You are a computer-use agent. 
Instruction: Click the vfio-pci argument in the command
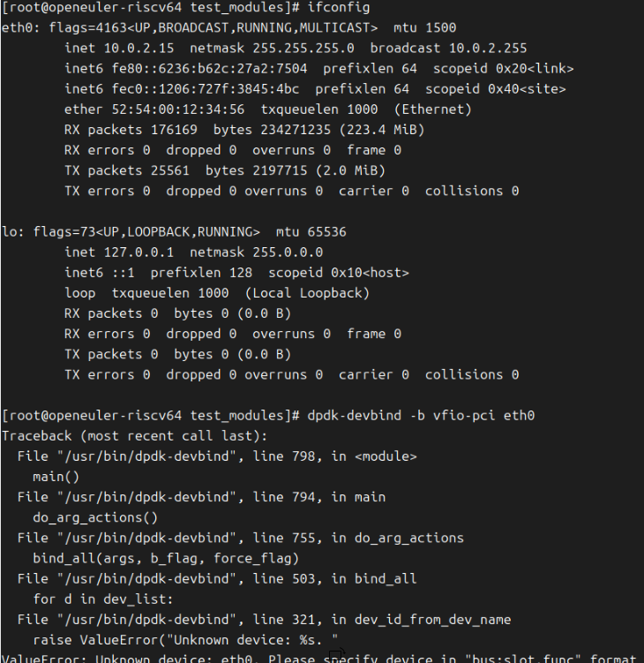(x=464, y=416)
